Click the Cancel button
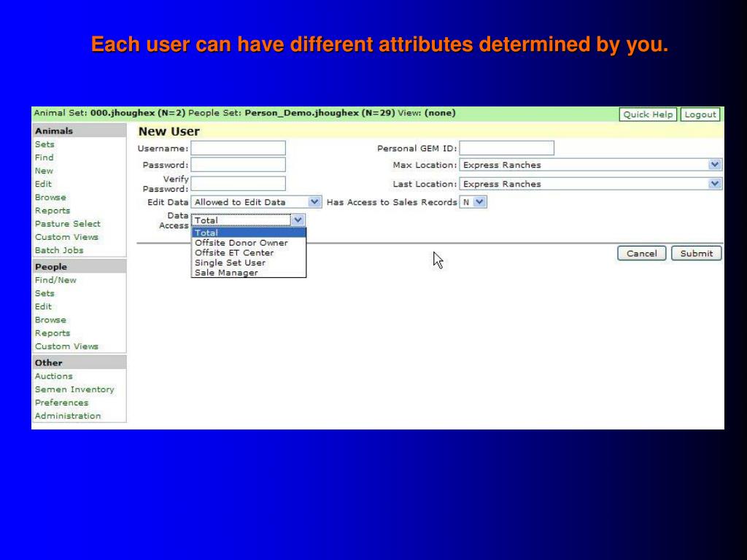The width and height of the screenshot is (747, 560). click(641, 254)
